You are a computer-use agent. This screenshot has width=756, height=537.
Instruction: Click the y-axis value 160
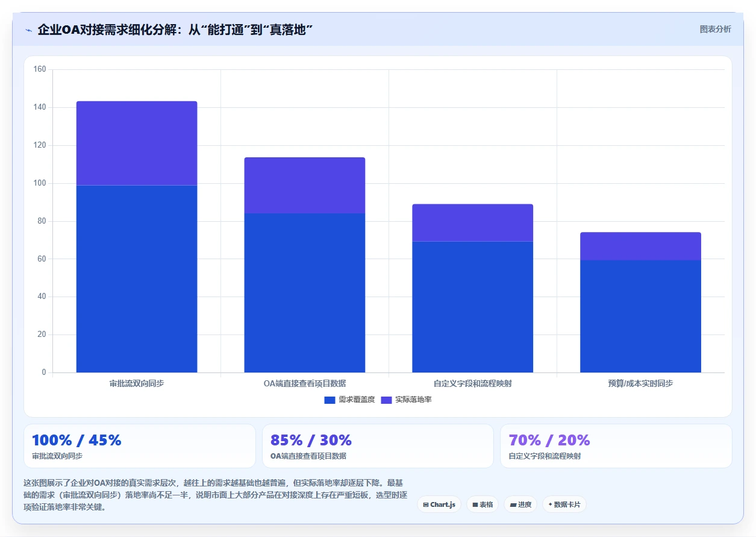(x=40, y=70)
